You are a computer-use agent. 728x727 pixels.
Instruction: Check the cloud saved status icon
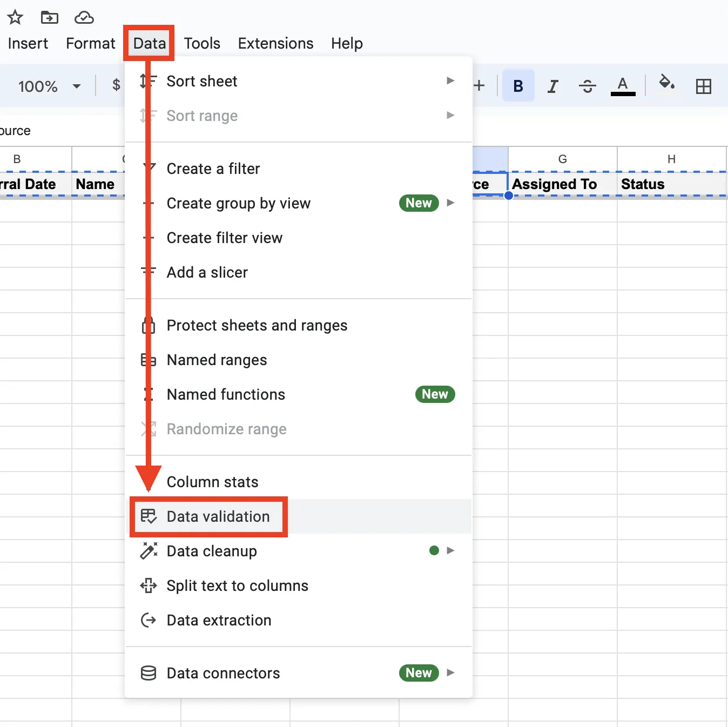click(84, 18)
